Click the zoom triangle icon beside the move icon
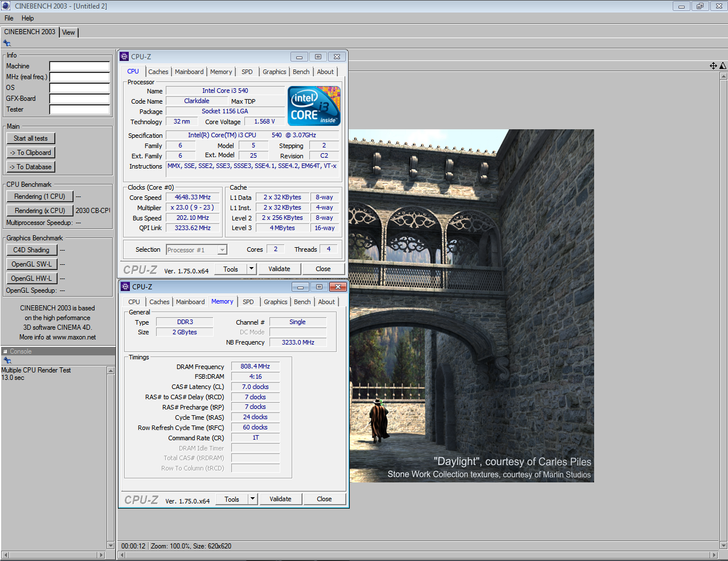This screenshot has width=728, height=561. 723,66
